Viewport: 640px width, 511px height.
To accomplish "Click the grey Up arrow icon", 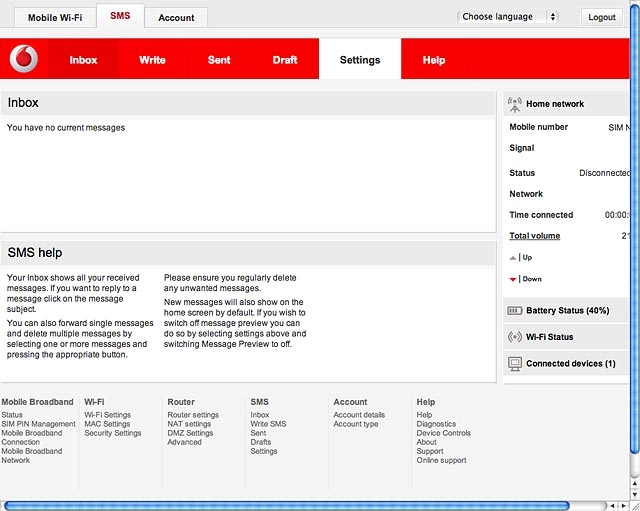I will coord(513,258).
